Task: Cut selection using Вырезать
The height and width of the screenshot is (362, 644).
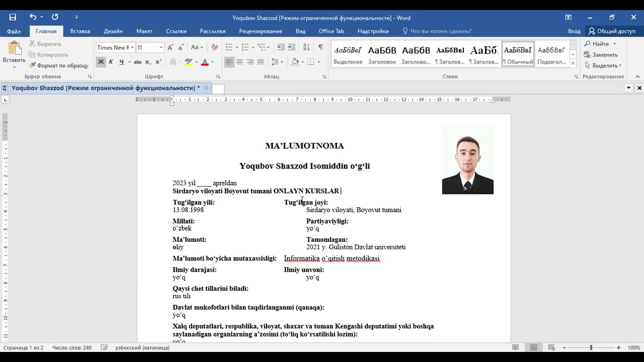Action: pyautogui.click(x=45, y=44)
